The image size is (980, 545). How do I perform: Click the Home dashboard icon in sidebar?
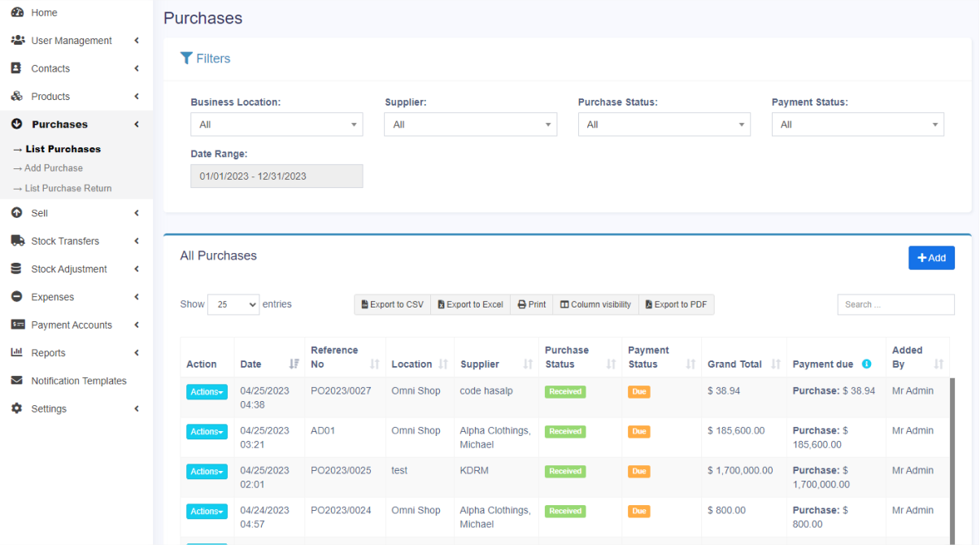(x=16, y=12)
